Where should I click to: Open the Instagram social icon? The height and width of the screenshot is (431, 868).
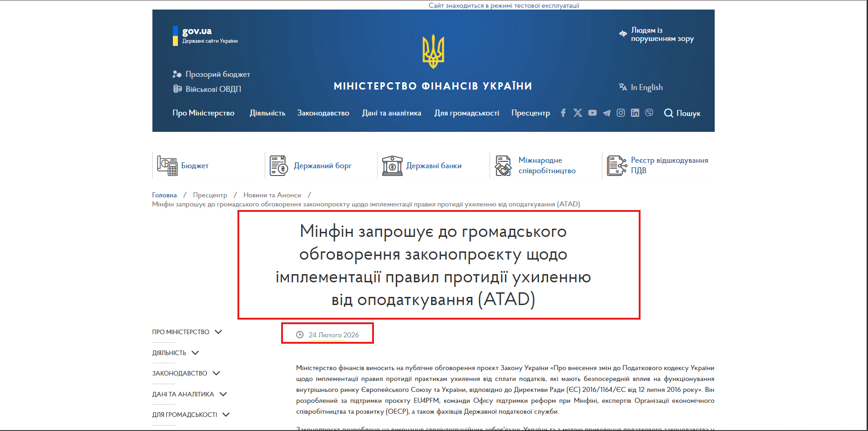click(621, 113)
